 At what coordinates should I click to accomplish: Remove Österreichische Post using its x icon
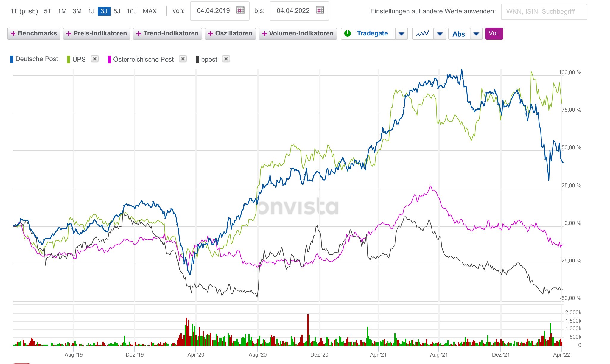tap(183, 59)
